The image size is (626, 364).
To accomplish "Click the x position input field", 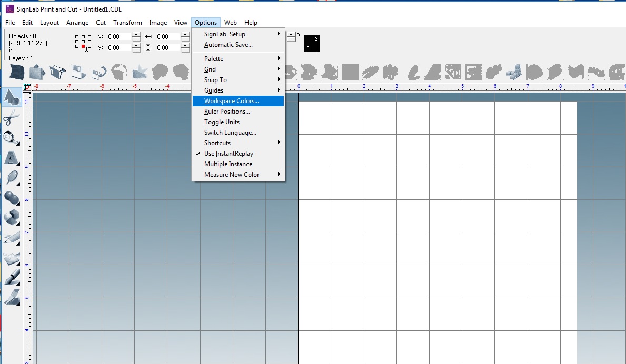I will coord(119,37).
